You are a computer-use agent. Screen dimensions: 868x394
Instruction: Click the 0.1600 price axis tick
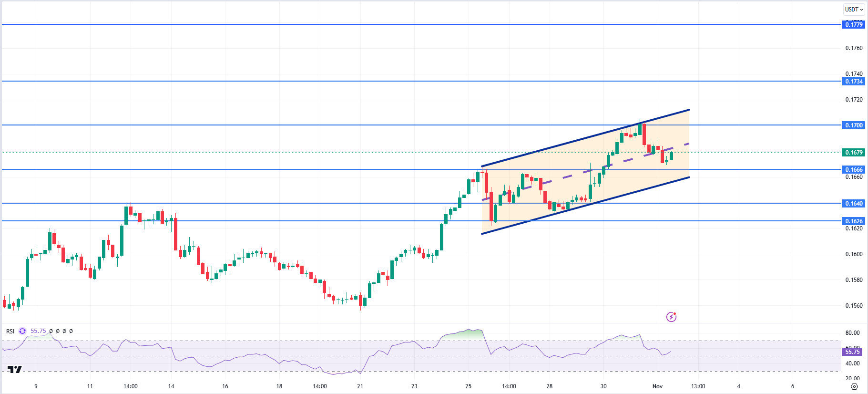pos(854,254)
